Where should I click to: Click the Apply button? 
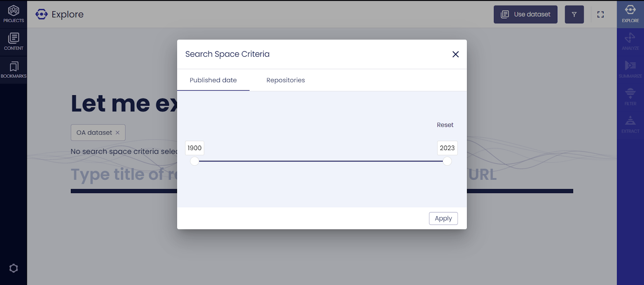443,218
